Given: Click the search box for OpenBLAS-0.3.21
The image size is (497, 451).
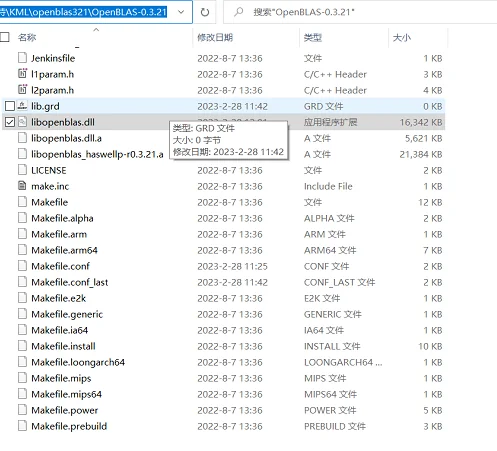Looking at the screenshot, I should tap(360, 12).
